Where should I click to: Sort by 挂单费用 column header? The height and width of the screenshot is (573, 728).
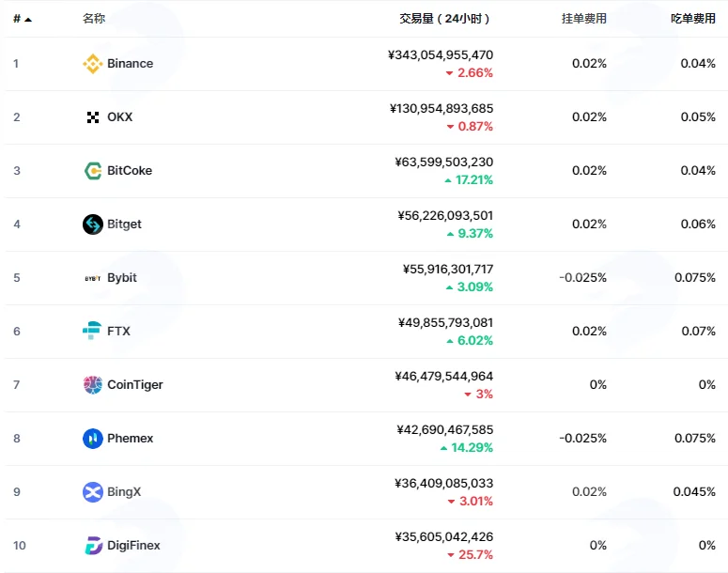(584, 19)
